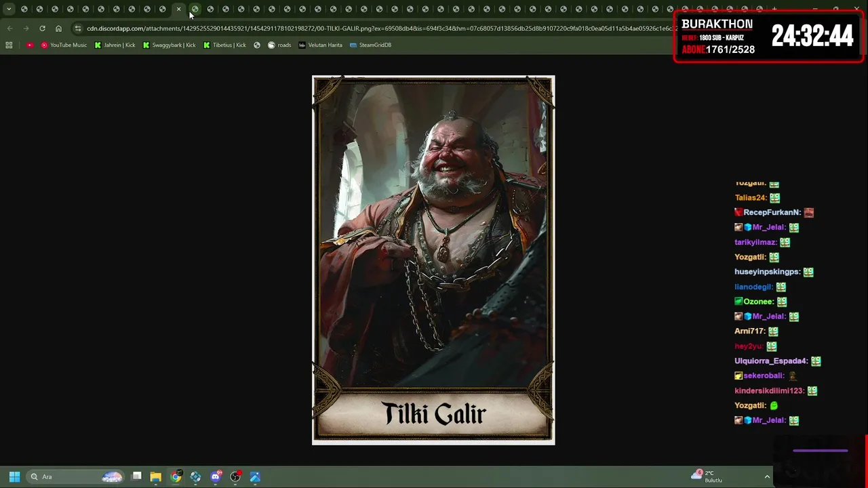The width and height of the screenshot is (868, 488).
Task: Open Photos app from taskbar
Action: (x=255, y=476)
